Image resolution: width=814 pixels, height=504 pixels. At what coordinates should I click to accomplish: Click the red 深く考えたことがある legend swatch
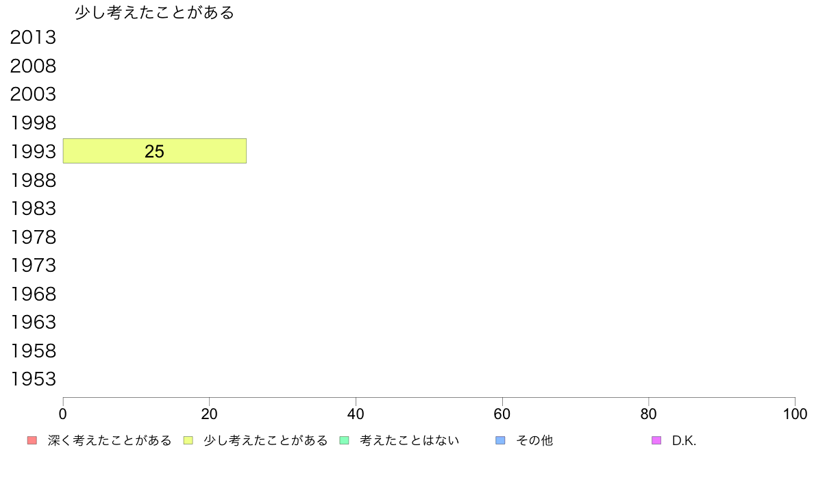[32, 440]
